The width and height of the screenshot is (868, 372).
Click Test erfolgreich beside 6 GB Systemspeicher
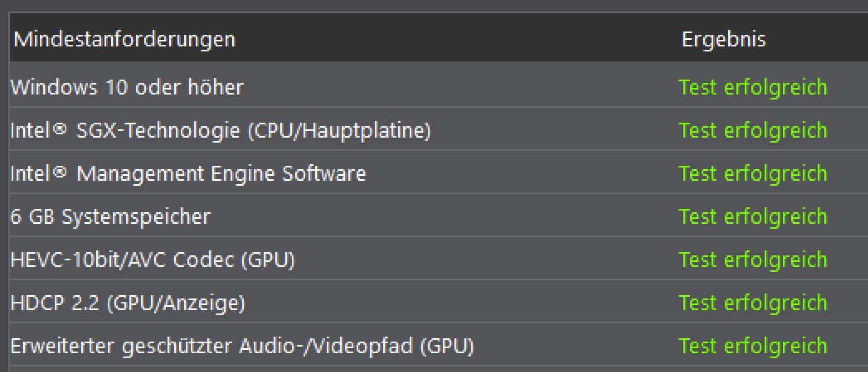(x=752, y=216)
